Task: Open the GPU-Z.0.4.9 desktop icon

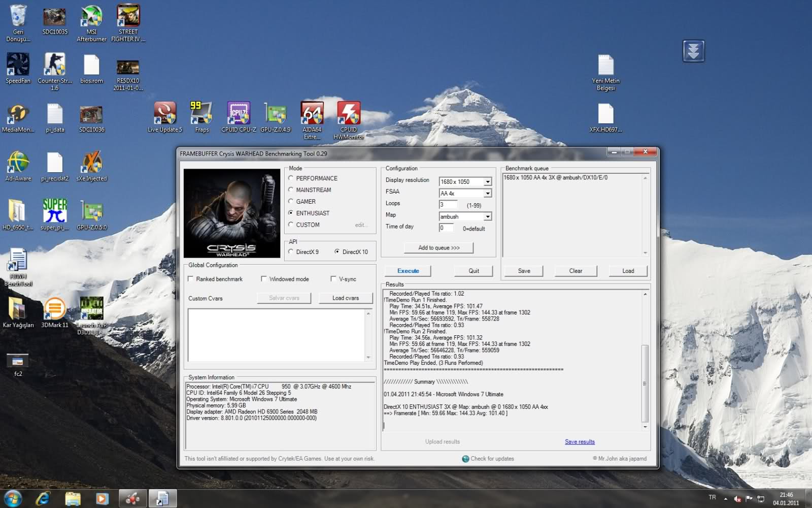Action: point(276,118)
